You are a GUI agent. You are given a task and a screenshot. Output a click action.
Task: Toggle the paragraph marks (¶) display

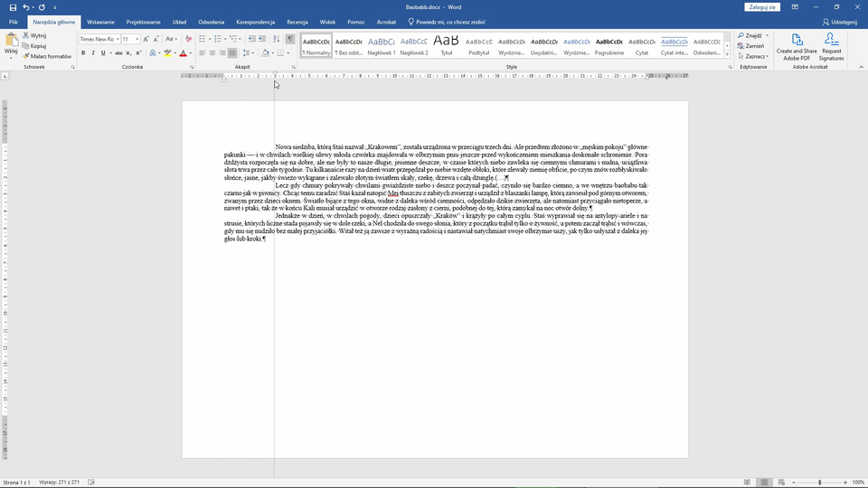coord(290,39)
